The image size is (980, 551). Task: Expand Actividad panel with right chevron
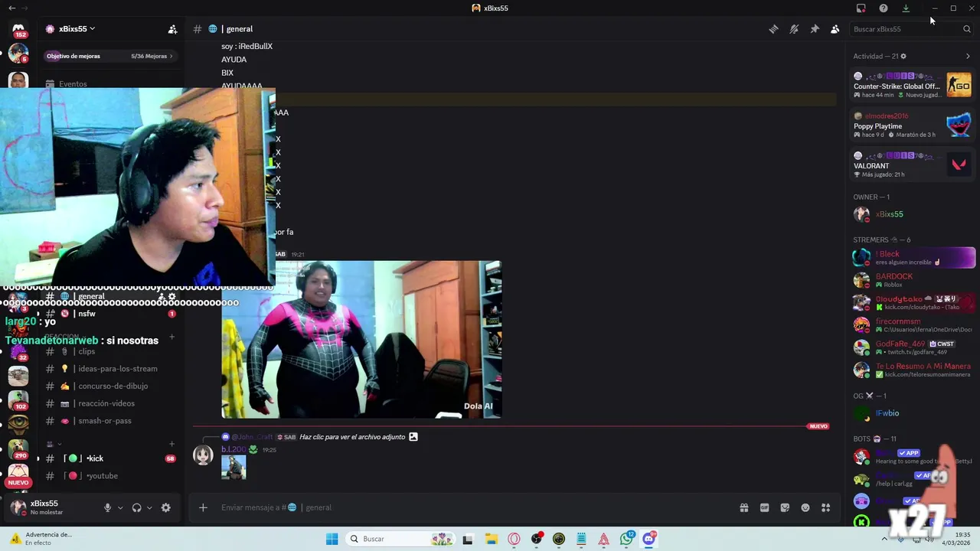(x=967, y=56)
